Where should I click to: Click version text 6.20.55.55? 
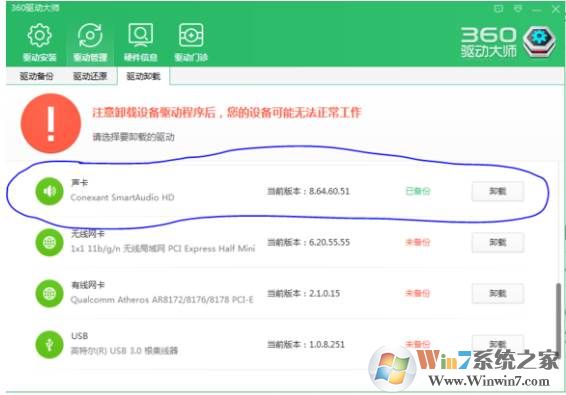pyautogui.click(x=330, y=242)
